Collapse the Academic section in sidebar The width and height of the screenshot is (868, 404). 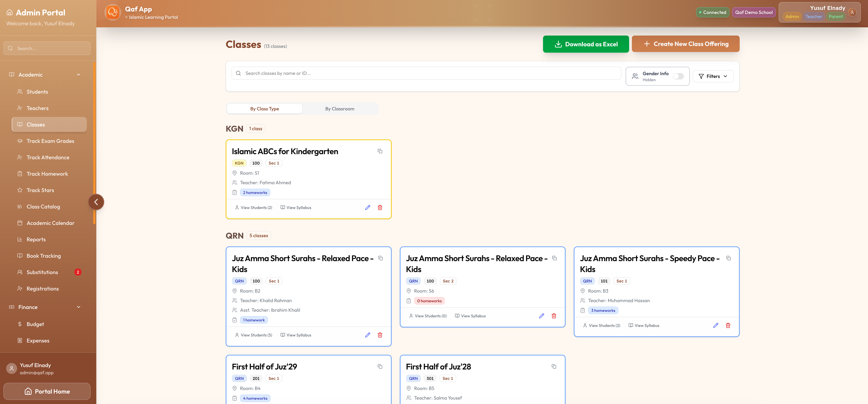pos(78,75)
